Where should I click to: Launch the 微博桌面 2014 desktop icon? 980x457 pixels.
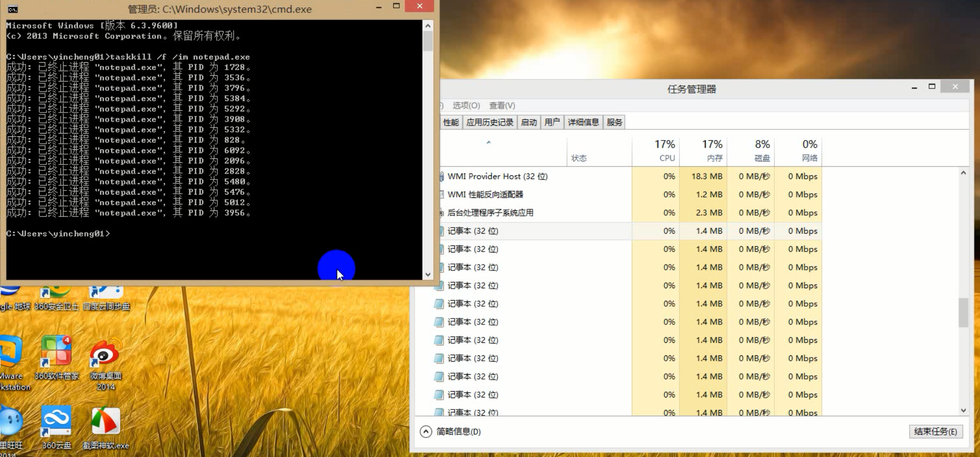[105, 363]
